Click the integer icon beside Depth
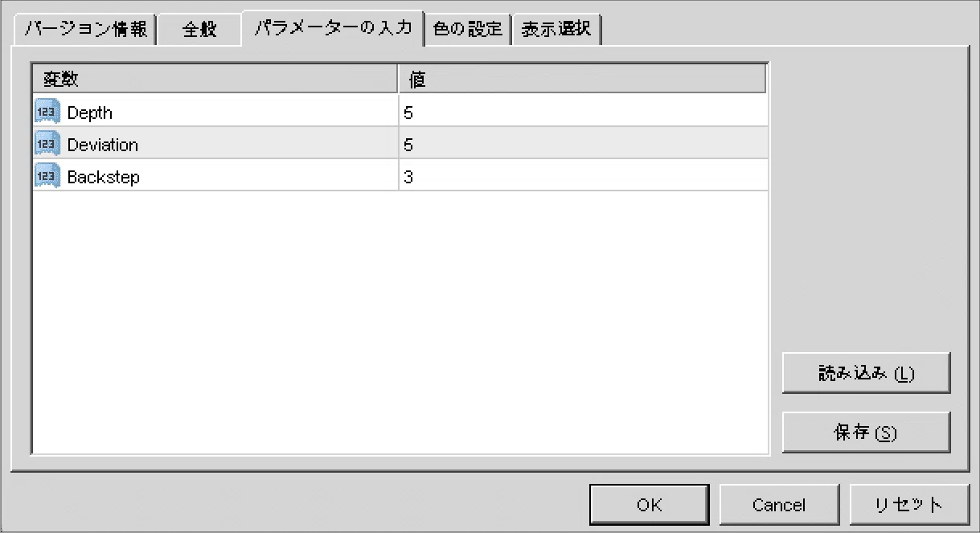The width and height of the screenshot is (980, 533). click(x=46, y=113)
